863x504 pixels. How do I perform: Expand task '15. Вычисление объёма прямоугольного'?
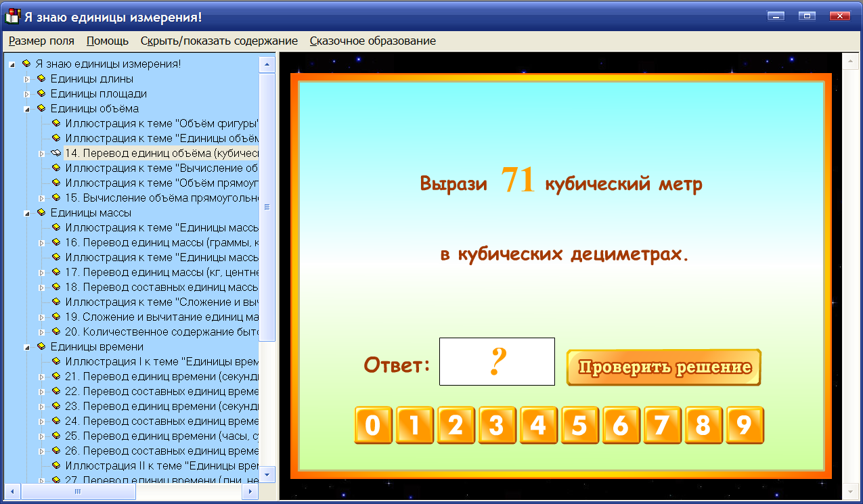click(x=41, y=198)
